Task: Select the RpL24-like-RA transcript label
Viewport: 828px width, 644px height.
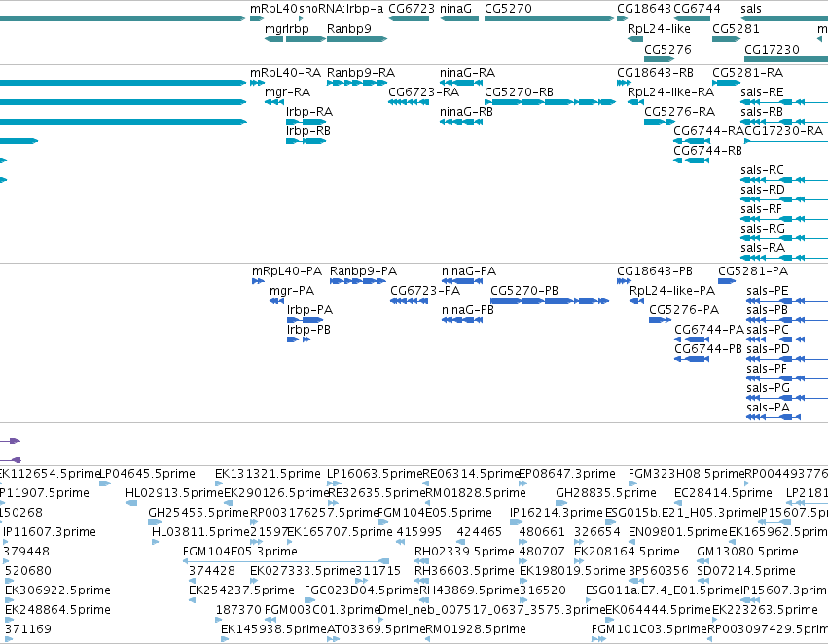Action: pos(670,92)
